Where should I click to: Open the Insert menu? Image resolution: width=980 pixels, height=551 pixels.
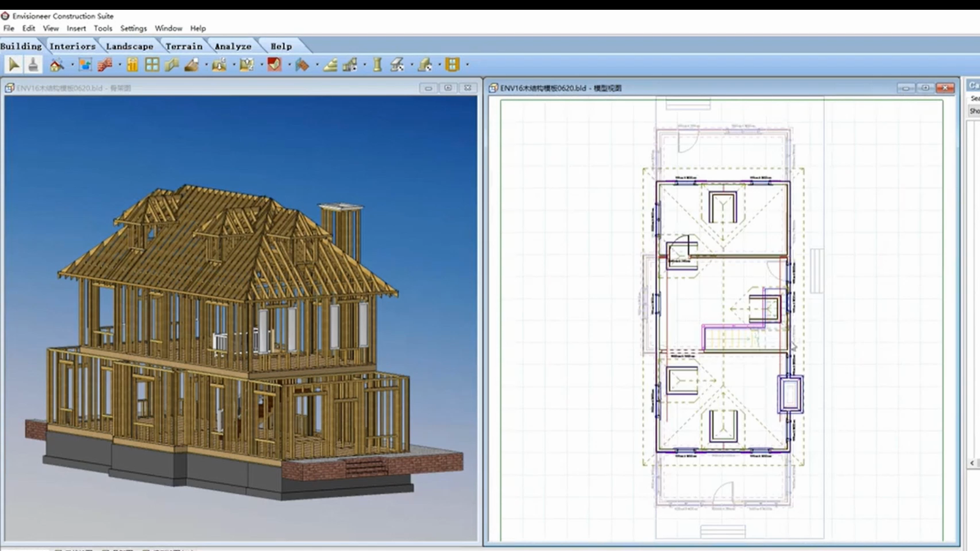77,28
